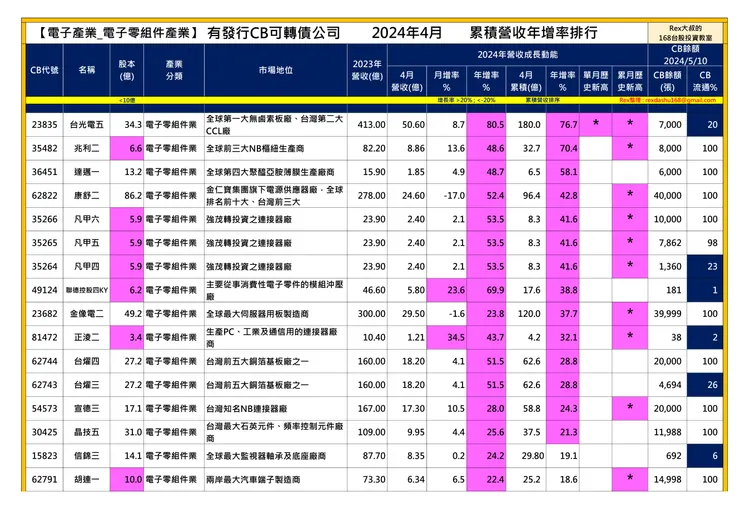Screen dimensions: 740x523
Task: Click the CB代號 column header
Action: 44,70
